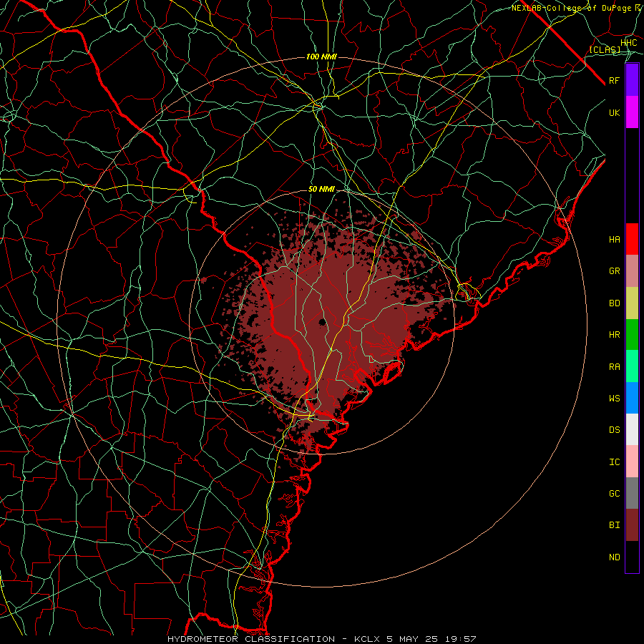Viewport: 644px width, 644px height.
Task: Click the DS white legend swatch
Action: pos(632,429)
